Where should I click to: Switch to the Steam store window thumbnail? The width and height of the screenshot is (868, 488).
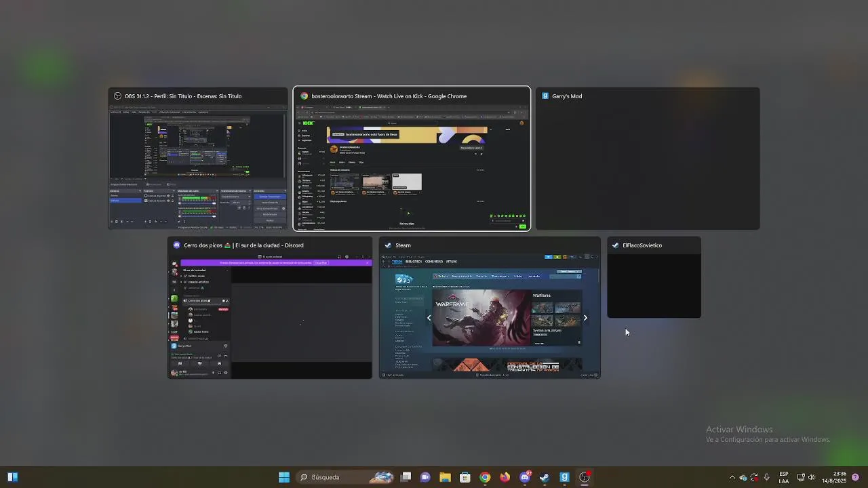tap(490, 308)
